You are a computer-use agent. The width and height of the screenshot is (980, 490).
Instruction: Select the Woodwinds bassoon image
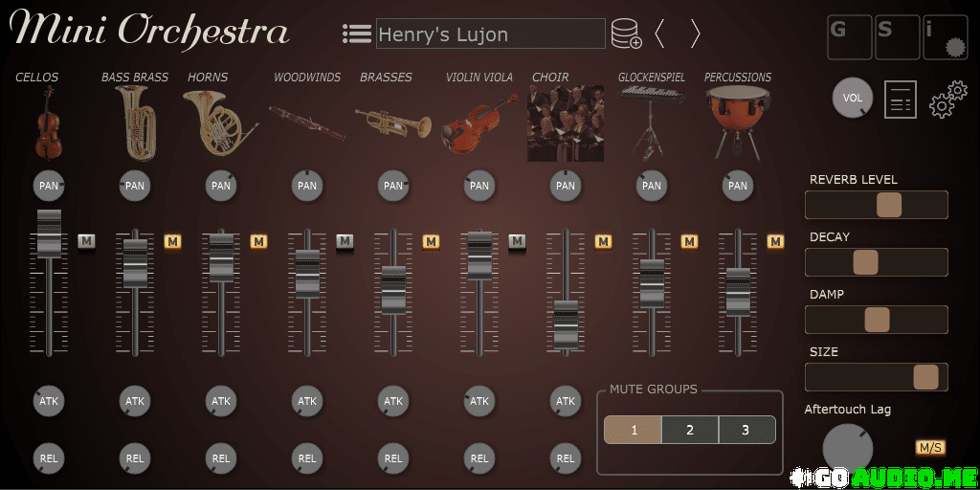pyautogui.click(x=307, y=123)
